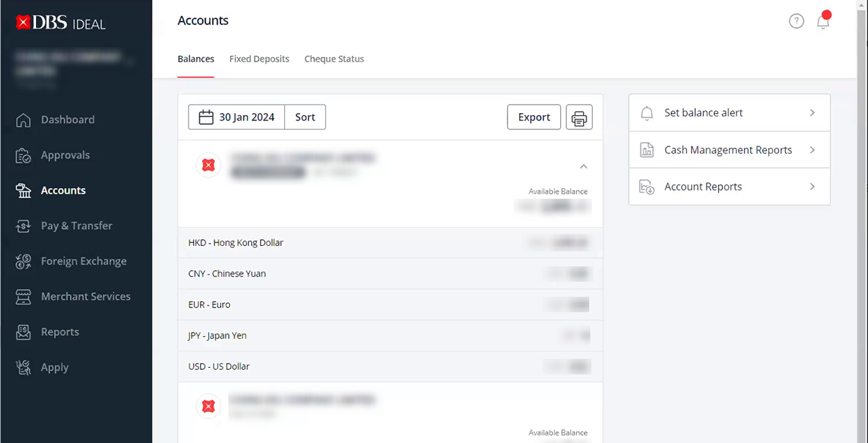Click the Export button

(x=534, y=117)
